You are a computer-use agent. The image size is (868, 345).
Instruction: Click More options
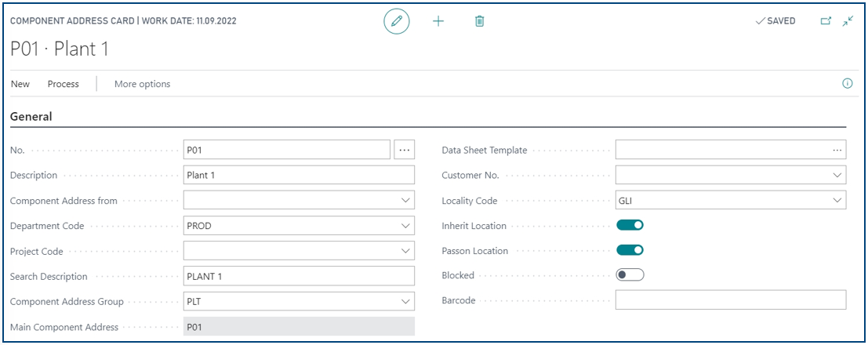(142, 84)
